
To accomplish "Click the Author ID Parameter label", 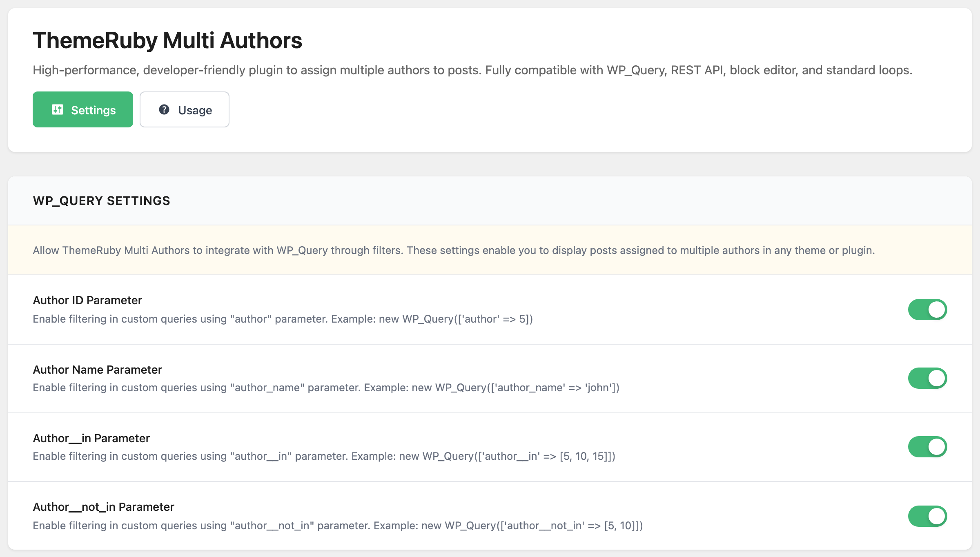I will pos(87,300).
